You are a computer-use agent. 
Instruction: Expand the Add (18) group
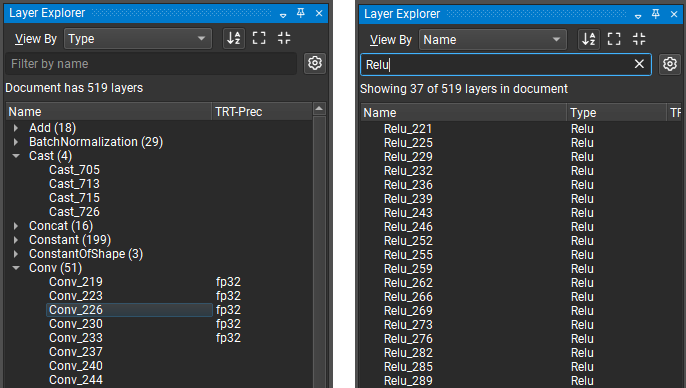coord(16,128)
